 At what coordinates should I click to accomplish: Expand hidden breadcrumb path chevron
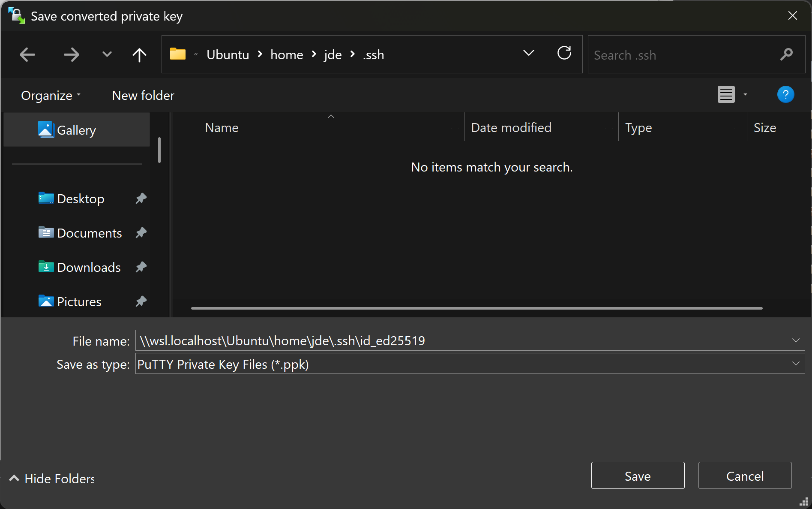click(196, 54)
